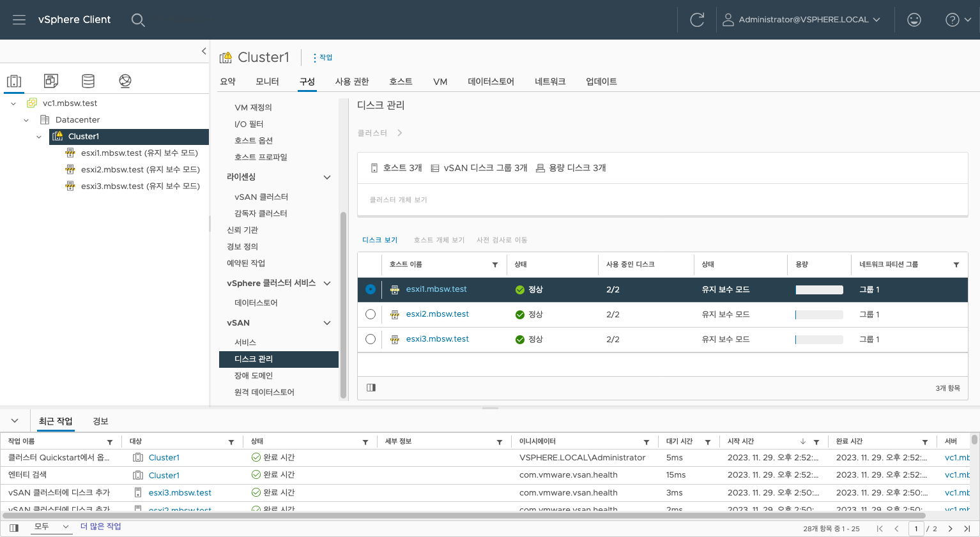Open Cluster1 link in Quickstart task row

(x=164, y=458)
